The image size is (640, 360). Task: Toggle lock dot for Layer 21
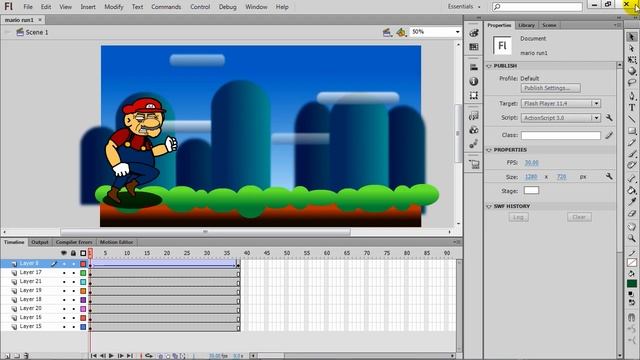74,282
